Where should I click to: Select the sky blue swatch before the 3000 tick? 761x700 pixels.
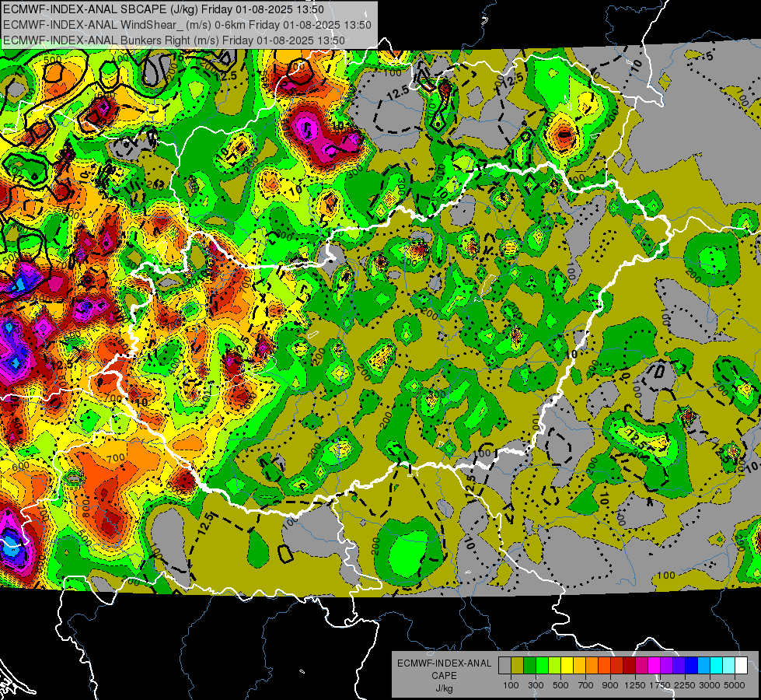pos(703,665)
